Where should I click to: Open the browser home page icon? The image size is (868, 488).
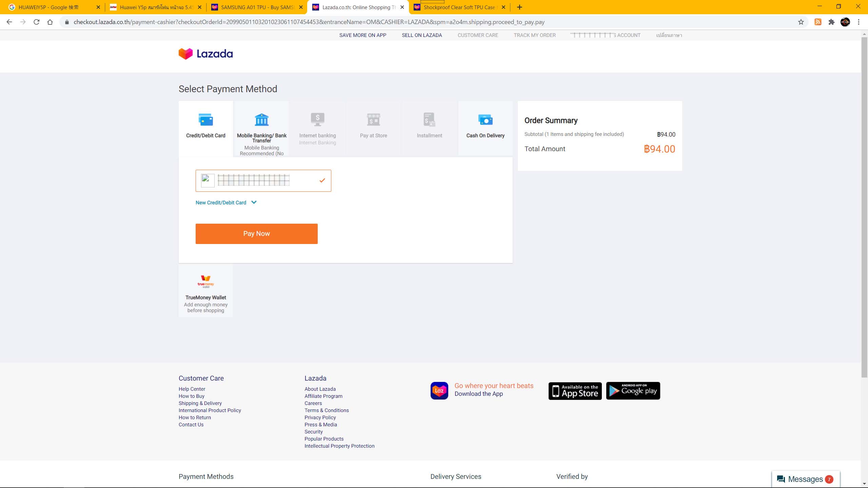[x=50, y=22]
